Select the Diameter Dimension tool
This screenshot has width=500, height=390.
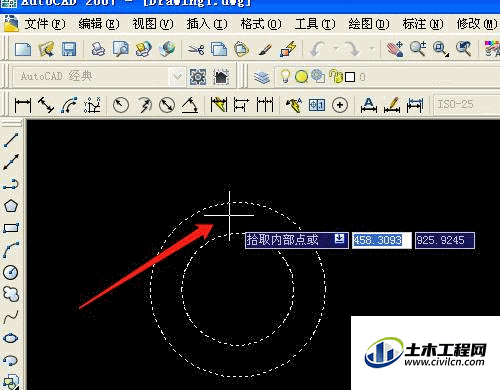coord(167,105)
